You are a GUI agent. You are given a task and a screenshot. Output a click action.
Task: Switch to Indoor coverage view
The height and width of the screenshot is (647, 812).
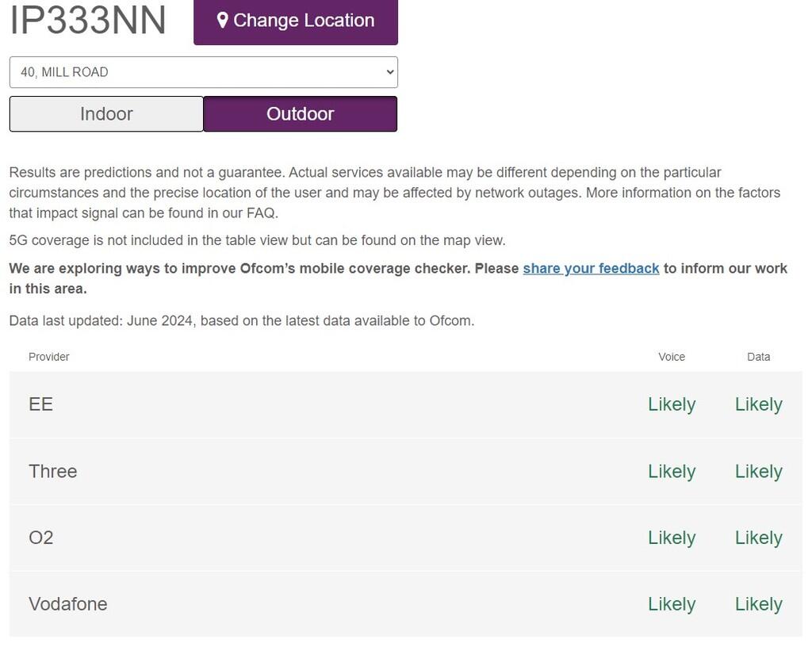coord(106,114)
